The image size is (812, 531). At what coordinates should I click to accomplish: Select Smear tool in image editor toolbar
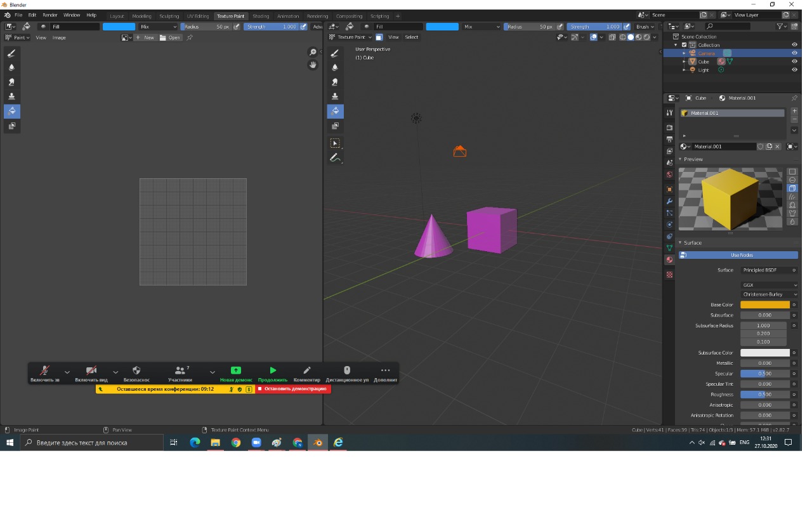coord(11,82)
